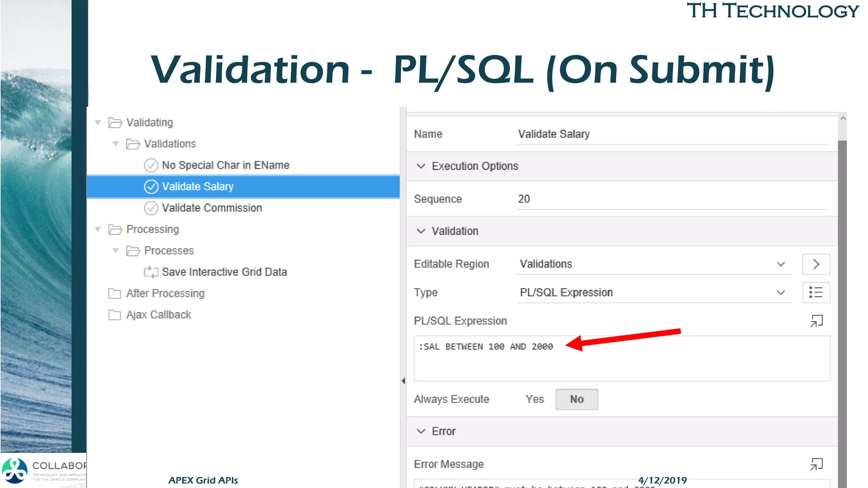This screenshot has height=488, width=868.
Task: Click the Processing folder icon
Action: (x=115, y=229)
